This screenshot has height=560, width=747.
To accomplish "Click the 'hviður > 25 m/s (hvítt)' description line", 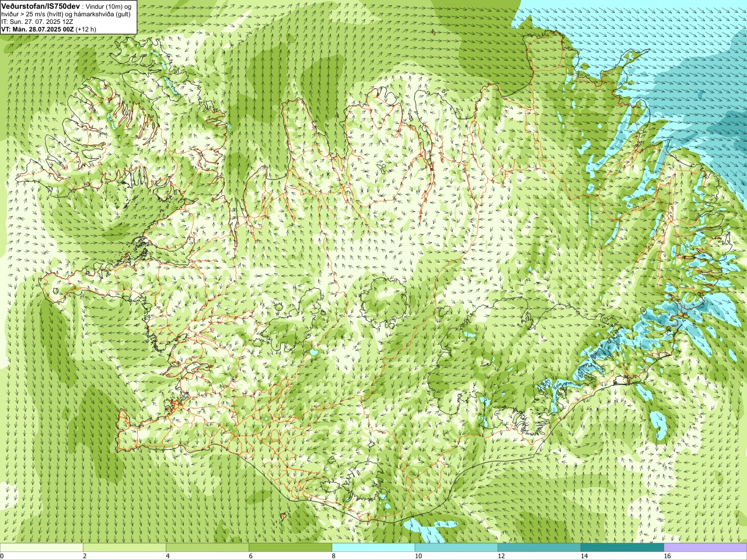I will 65,14.
